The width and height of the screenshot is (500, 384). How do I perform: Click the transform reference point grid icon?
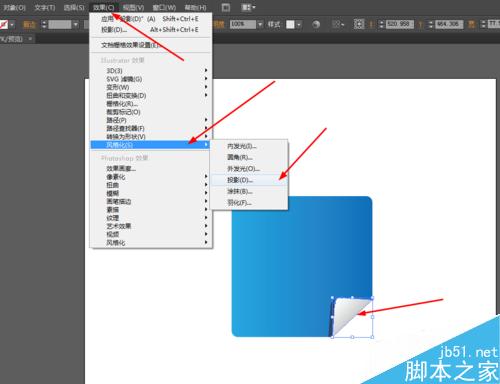[359, 24]
